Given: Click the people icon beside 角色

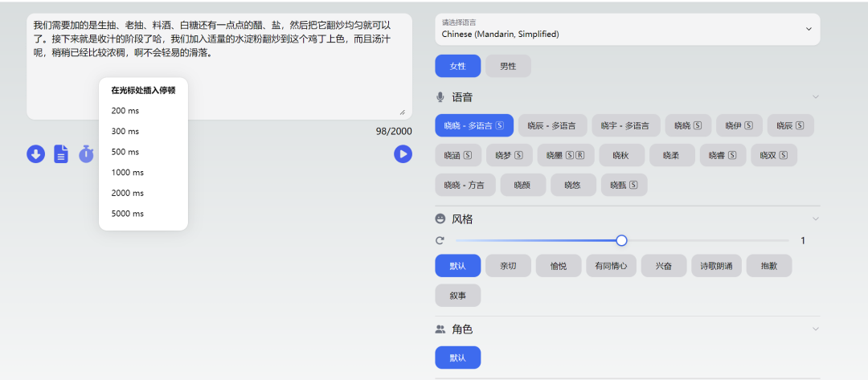Looking at the screenshot, I should point(440,329).
